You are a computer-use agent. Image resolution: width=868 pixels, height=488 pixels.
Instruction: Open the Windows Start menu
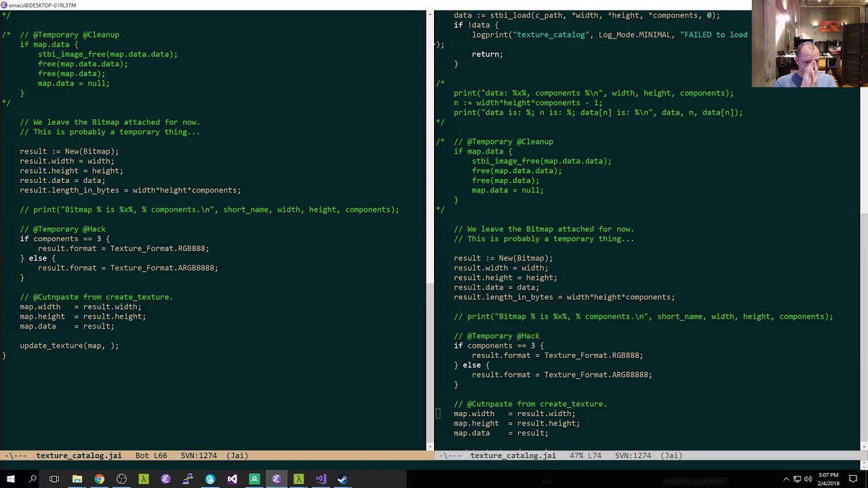11,479
